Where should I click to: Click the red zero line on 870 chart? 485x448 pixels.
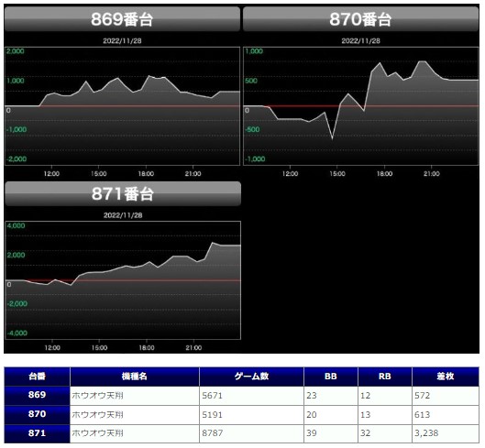[x=360, y=105]
